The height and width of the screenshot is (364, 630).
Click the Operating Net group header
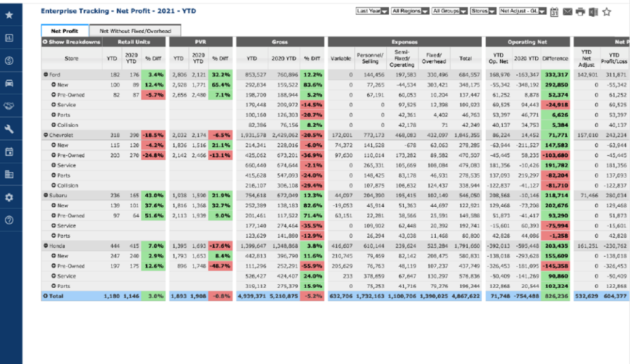527,42
